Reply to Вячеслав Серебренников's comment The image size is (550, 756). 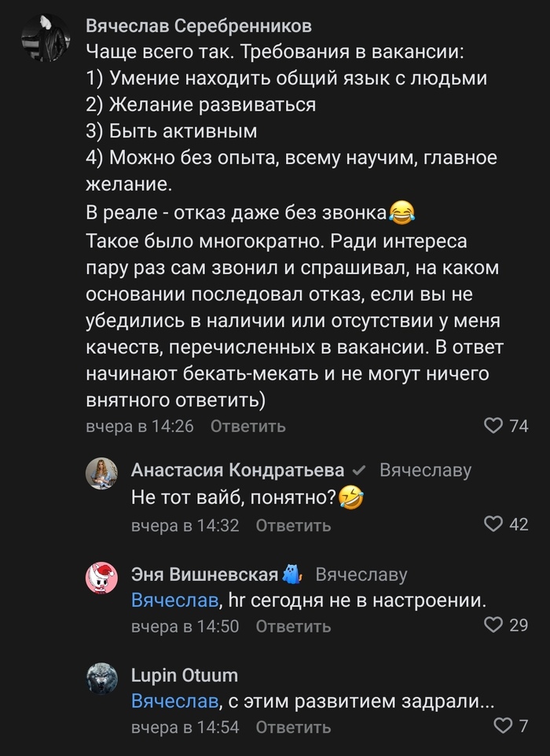(x=247, y=427)
